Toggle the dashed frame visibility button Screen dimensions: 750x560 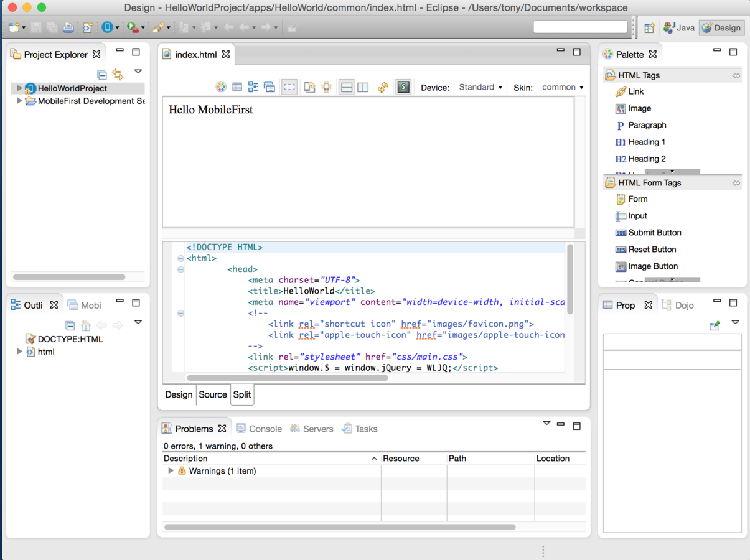pyautogui.click(x=289, y=87)
